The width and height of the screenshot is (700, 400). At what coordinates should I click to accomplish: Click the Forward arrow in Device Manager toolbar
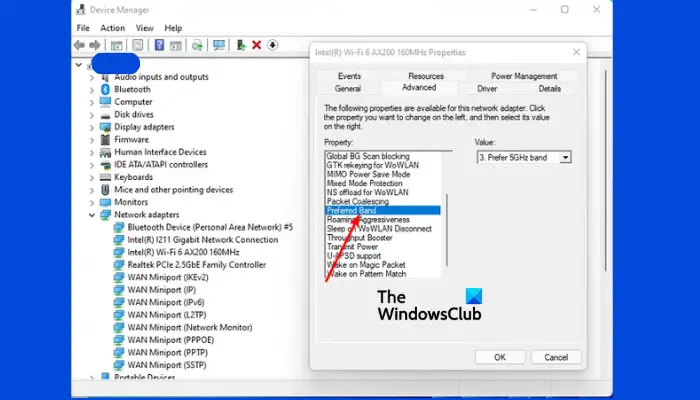click(95, 45)
